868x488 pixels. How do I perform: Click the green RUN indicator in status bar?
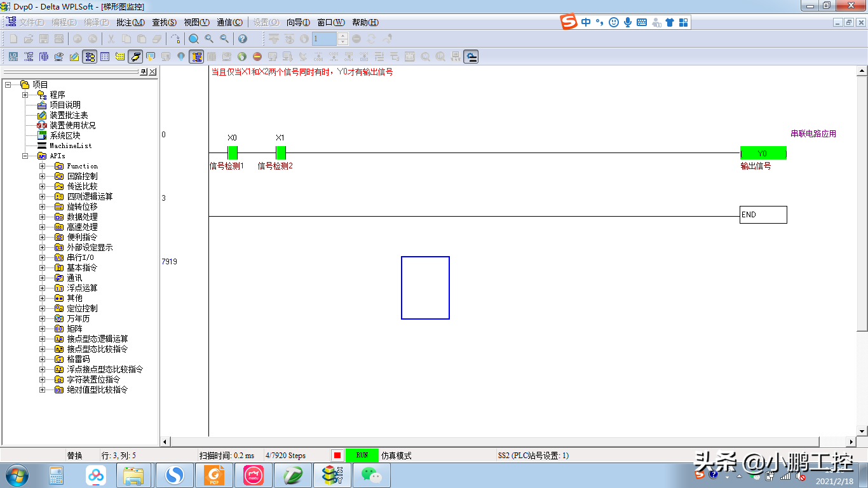pos(362,456)
